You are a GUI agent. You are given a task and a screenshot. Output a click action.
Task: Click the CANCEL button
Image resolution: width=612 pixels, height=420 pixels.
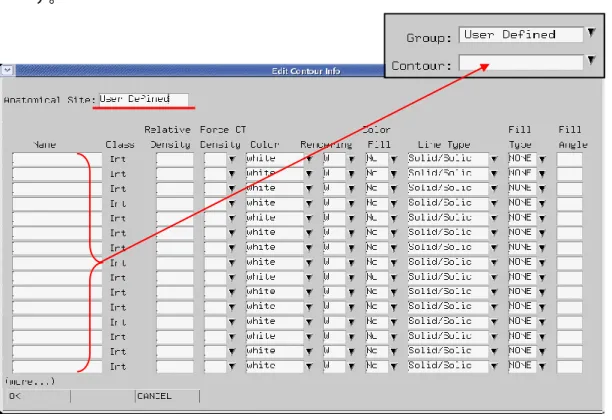coord(167,396)
